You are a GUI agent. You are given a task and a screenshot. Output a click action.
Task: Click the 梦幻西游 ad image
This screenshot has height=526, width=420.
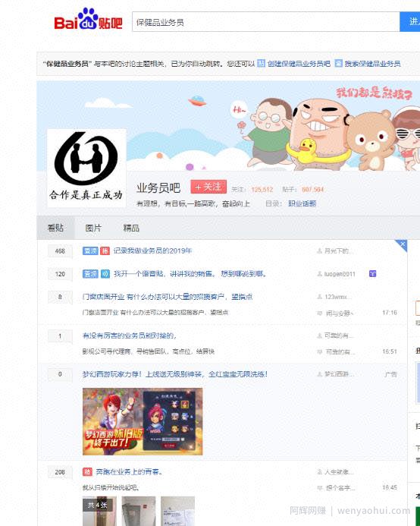pos(143,421)
